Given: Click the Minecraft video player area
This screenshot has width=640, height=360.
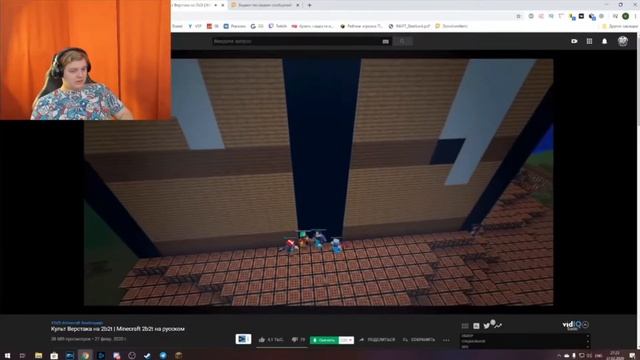Looking at the screenshot, I should (318, 182).
